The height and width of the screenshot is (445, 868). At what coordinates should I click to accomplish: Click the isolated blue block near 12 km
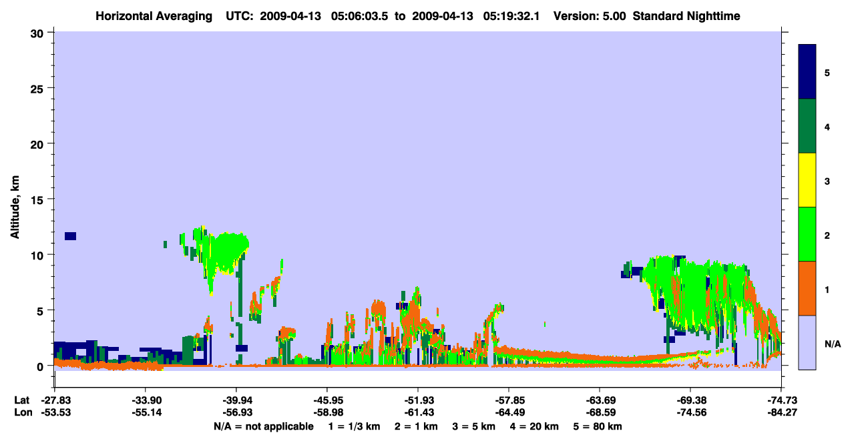coord(70,236)
